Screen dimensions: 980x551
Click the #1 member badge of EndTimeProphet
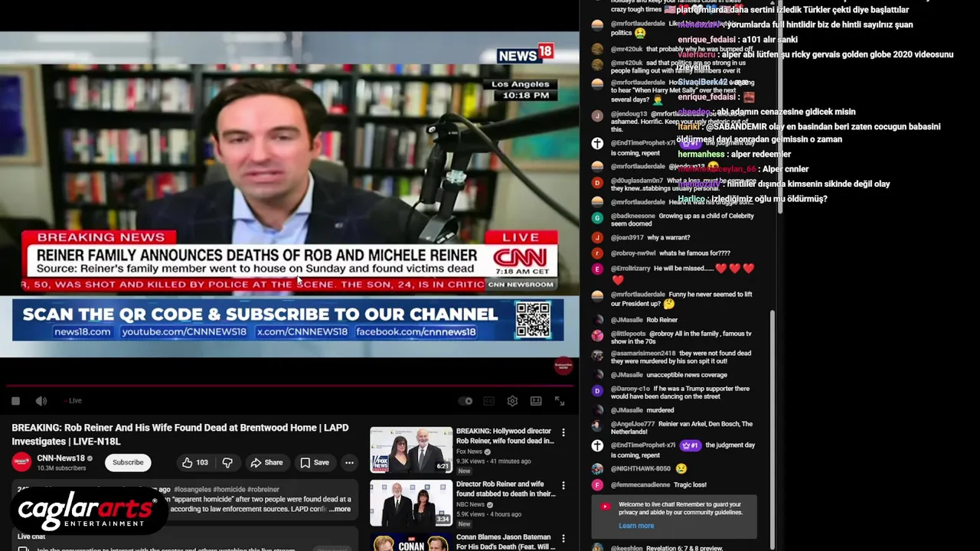pos(690,445)
